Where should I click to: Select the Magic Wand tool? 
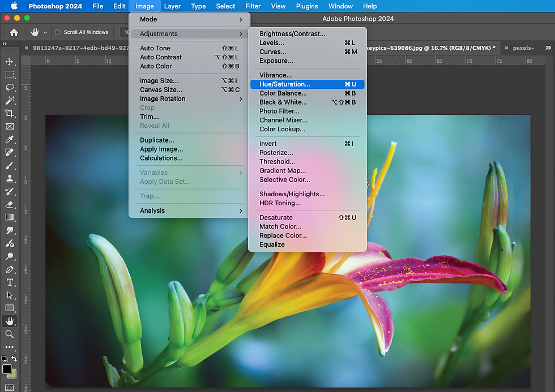pyautogui.click(x=10, y=100)
